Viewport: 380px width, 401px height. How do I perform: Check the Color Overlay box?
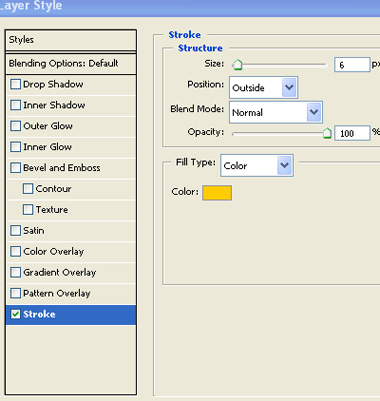click(15, 251)
